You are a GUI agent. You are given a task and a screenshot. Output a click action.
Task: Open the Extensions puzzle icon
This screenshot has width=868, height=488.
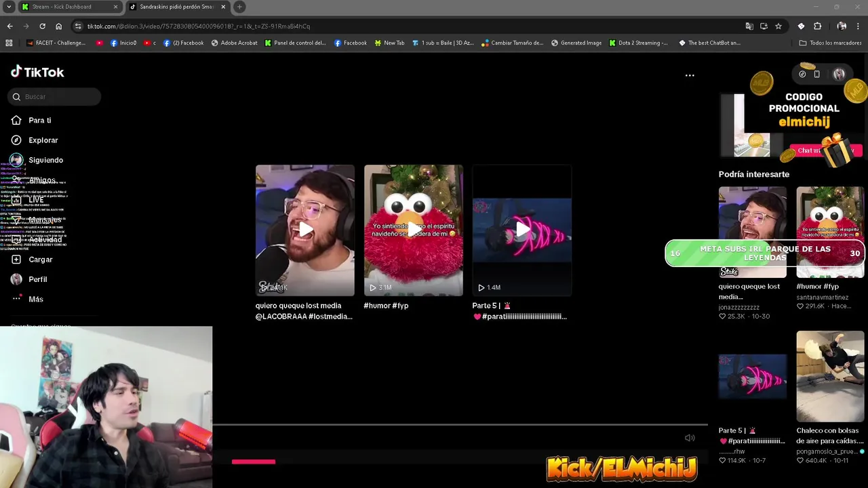pos(817,26)
